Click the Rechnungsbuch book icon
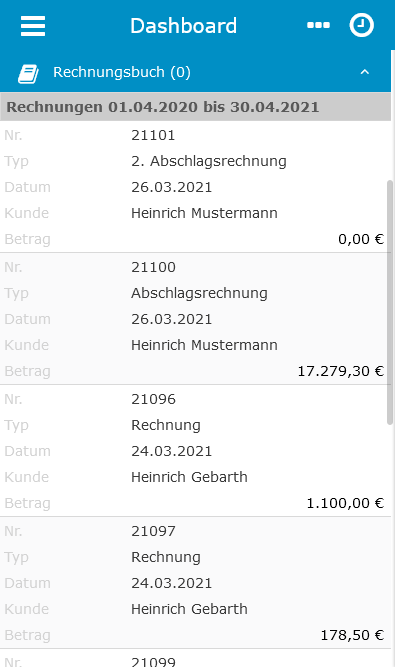This screenshot has width=395, height=667. pyautogui.click(x=28, y=73)
